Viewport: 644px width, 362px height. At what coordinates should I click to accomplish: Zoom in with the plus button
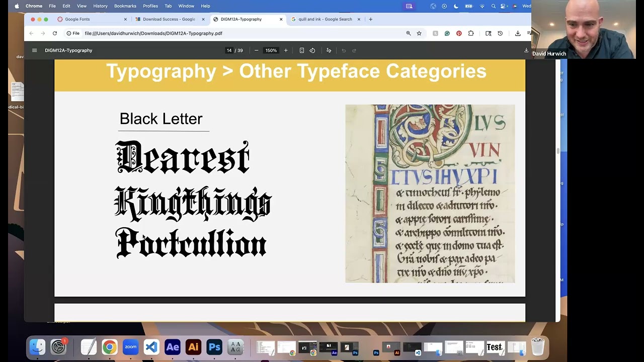[286, 50]
